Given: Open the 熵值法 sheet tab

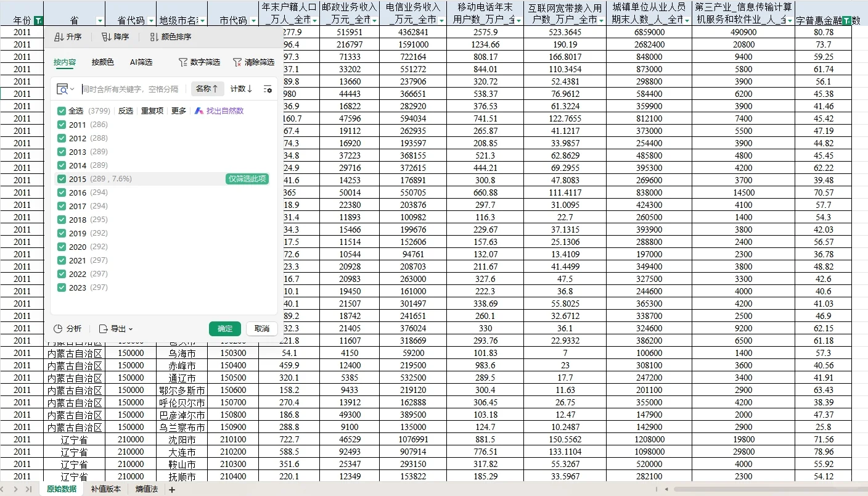Looking at the screenshot, I should pos(146,488).
